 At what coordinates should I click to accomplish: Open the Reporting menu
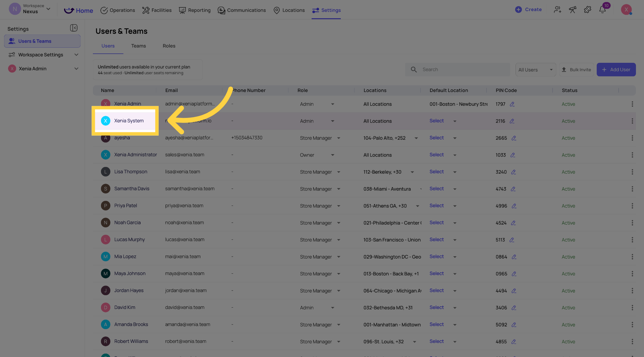click(x=195, y=10)
